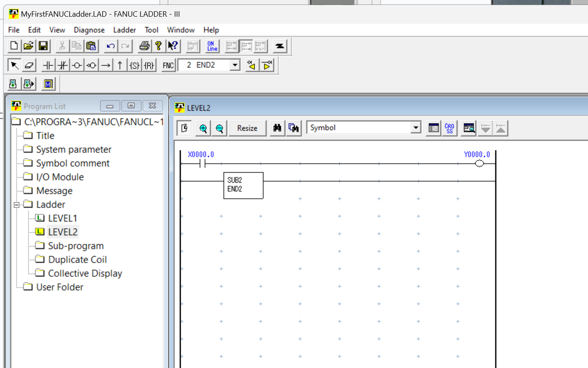This screenshot has height=368, width=588.
Task: Open the function dropdown showing 2 END2
Action: coord(235,65)
